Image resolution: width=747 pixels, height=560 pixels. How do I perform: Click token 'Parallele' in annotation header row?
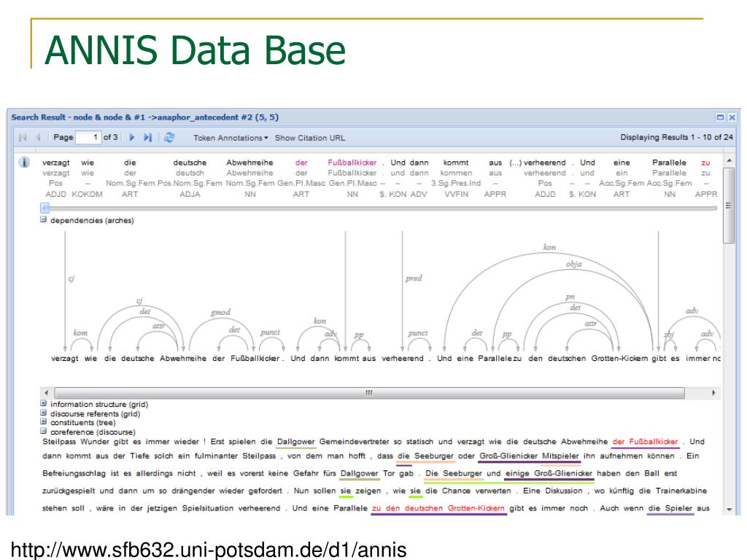(x=670, y=163)
